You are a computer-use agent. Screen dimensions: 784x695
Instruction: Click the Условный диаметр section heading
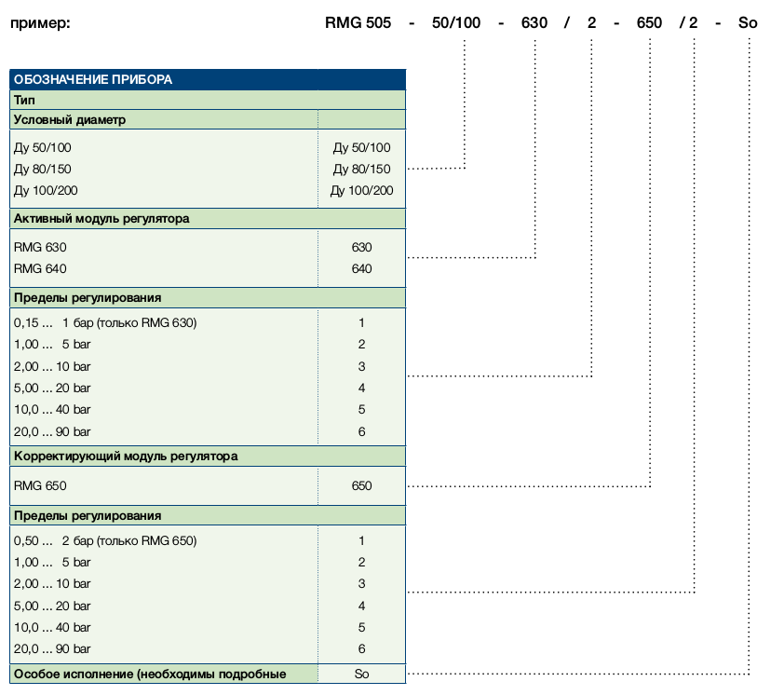tap(70, 119)
